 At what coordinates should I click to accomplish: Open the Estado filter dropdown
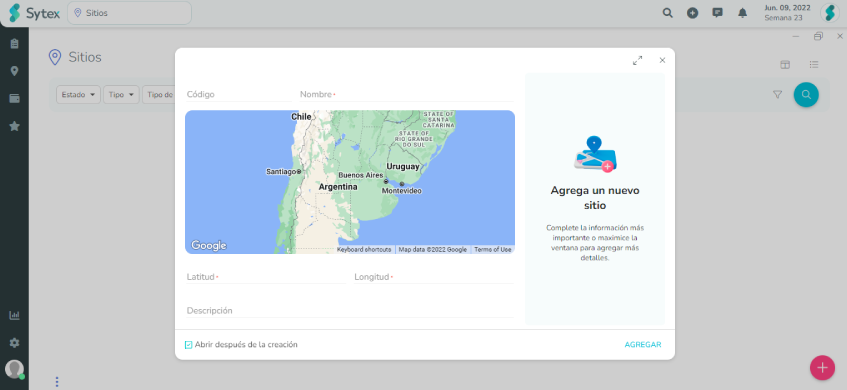click(78, 95)
